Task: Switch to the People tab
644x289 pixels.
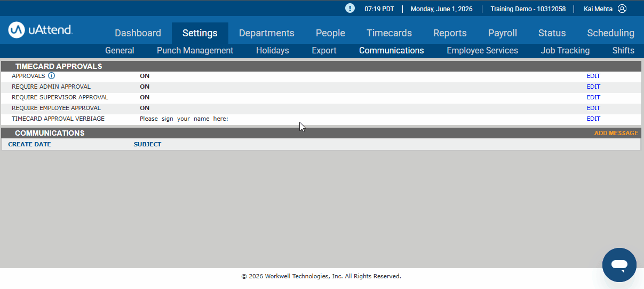Action: point(330,33)
